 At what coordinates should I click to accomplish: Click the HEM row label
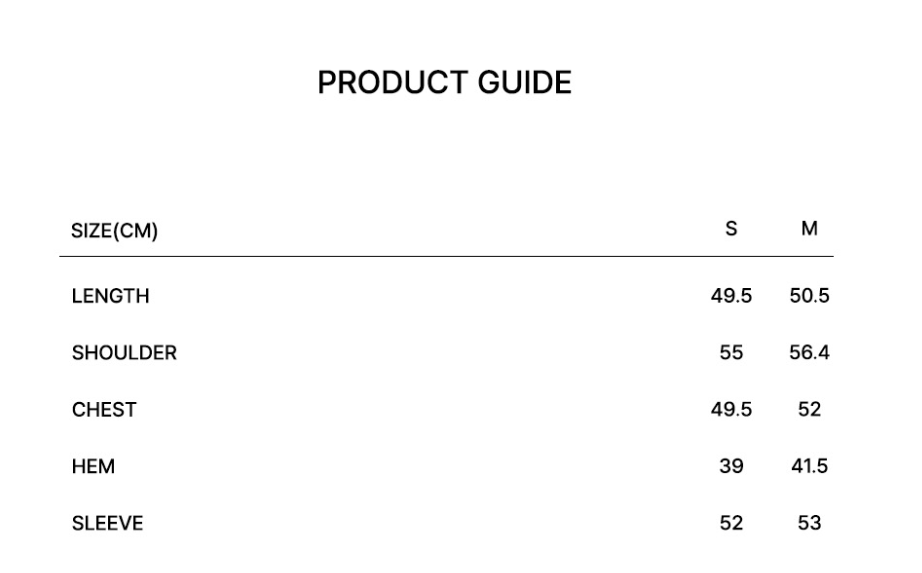93,467
